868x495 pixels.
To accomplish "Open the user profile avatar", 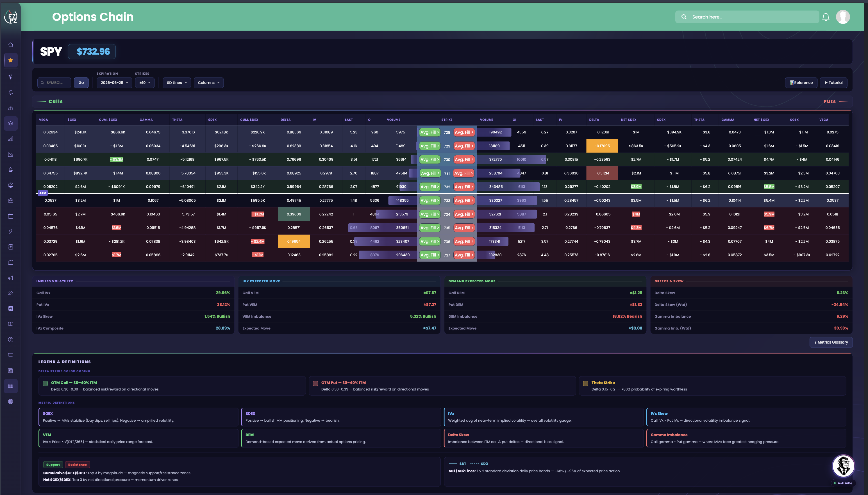I will (843, 17).
